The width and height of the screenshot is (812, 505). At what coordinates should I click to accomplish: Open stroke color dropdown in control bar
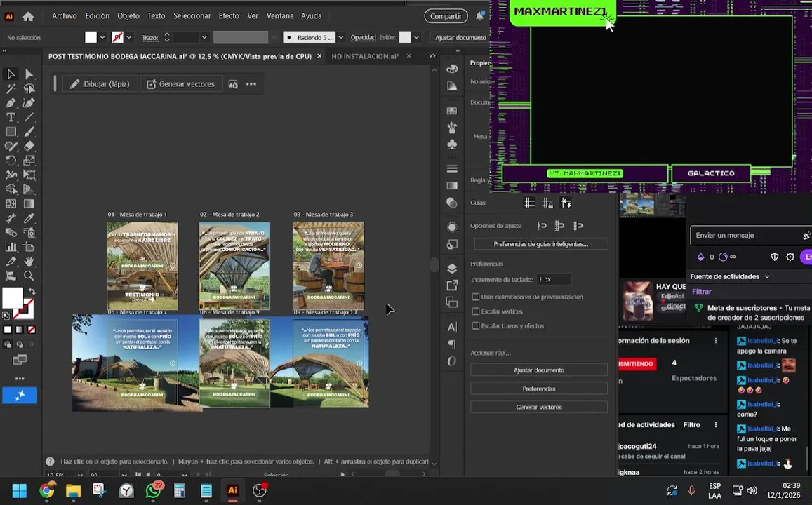point(129,37)
